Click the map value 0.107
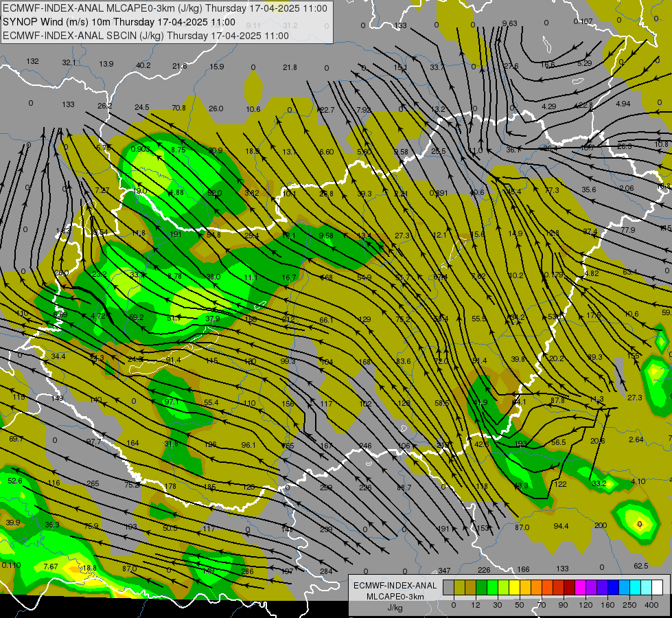Screen dimensions: 672x618 [x=583, y=21]
